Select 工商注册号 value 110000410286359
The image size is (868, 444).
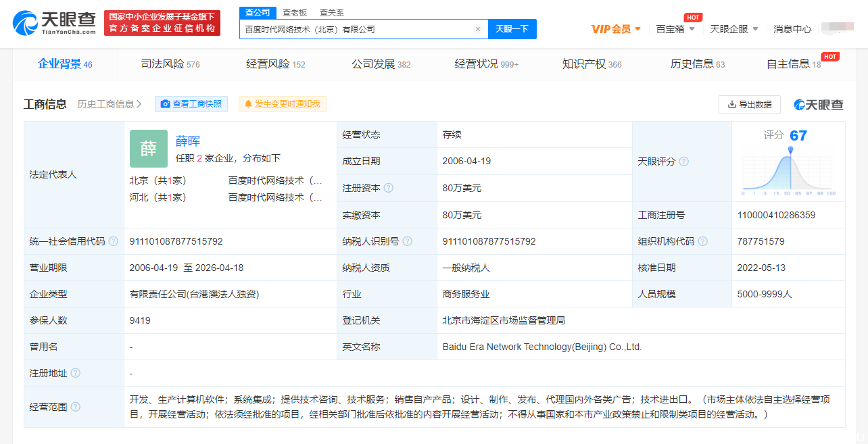(776, 215)
